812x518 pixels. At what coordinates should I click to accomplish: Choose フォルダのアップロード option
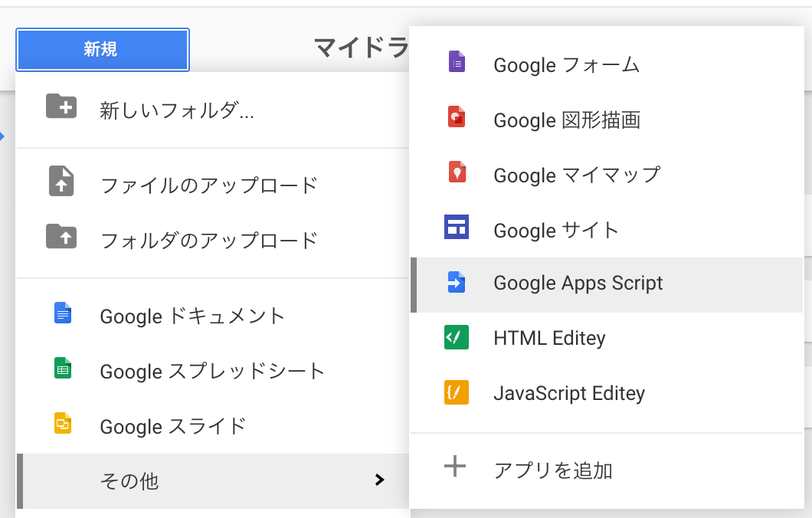(213, 241)
